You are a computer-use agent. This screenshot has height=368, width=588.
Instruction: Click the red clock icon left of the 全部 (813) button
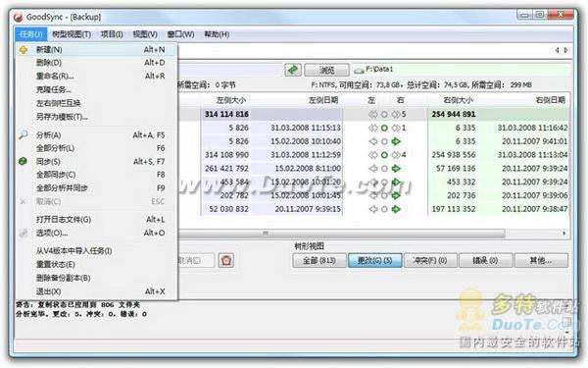[226, 260]
